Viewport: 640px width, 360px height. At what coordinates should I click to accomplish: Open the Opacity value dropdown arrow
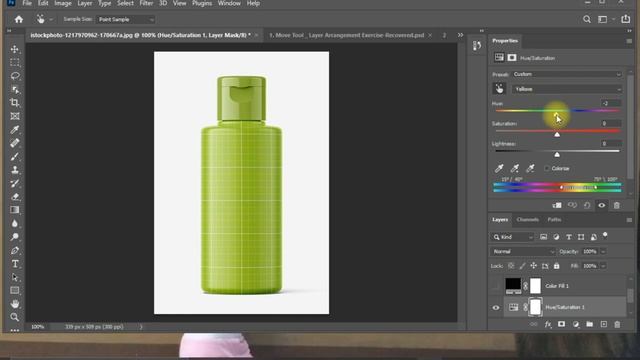click(603, 251)
